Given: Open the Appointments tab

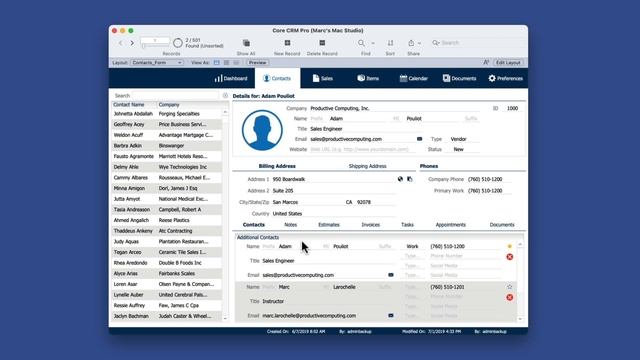Looking at the screenshot, I should tap(451, 224).
